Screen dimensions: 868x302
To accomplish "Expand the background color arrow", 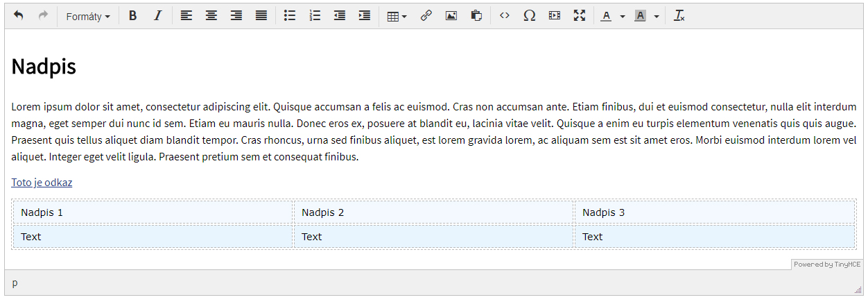I will coord(657,16).
